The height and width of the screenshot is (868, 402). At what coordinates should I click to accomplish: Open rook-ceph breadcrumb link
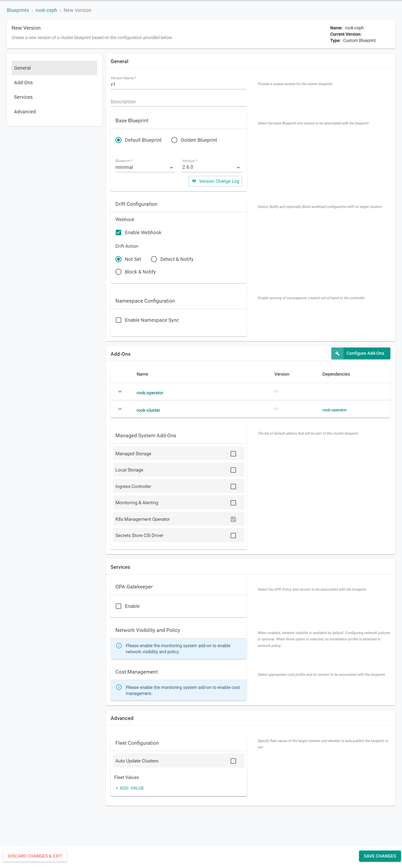click(46, 10)
